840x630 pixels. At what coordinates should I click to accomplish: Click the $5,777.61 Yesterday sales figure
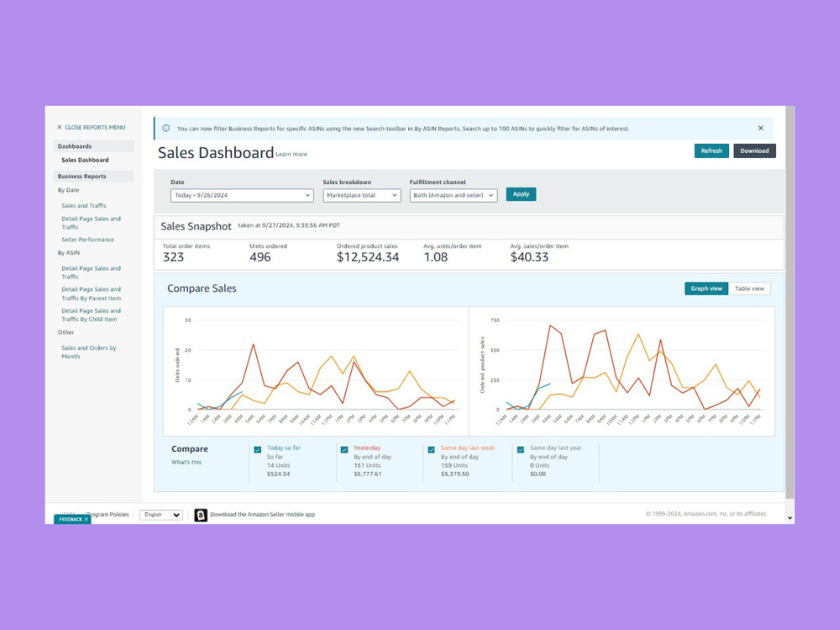(368, 474)
